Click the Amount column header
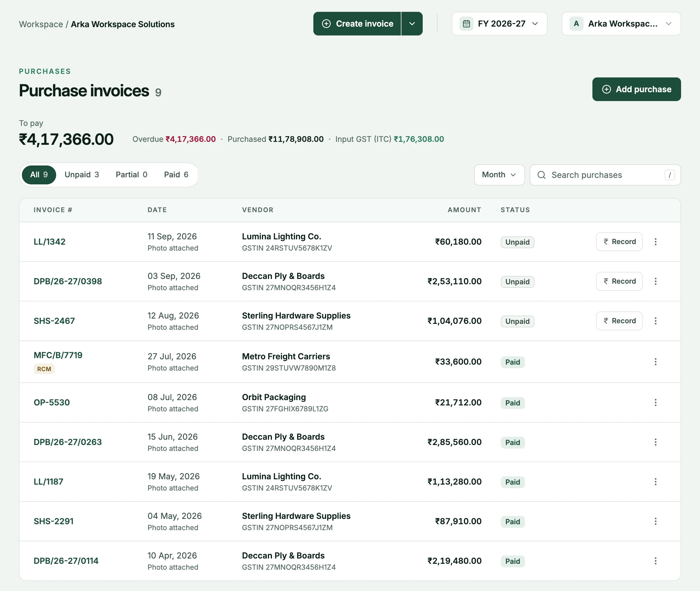This screenshot has width=700, height=591. click(x=464, y=210)
